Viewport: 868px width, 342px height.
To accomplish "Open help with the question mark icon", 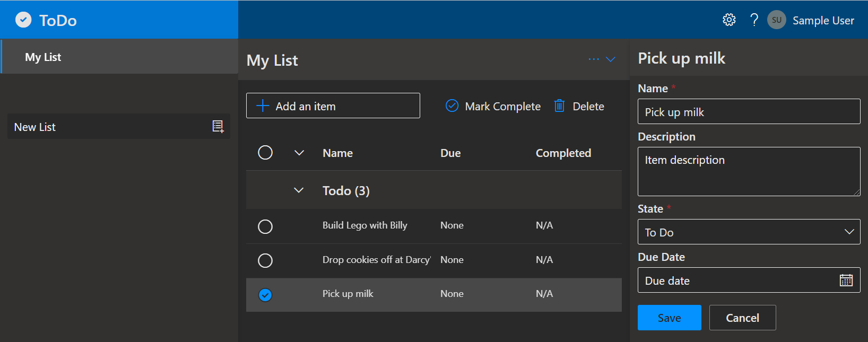I will (x=754, y=20).
